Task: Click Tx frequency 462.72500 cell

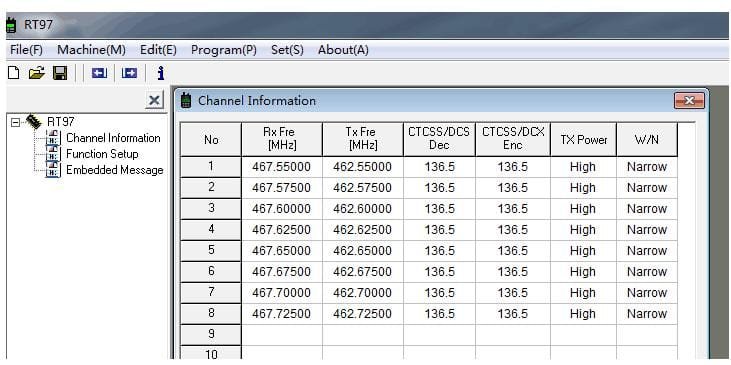Action: pos(363,314)
